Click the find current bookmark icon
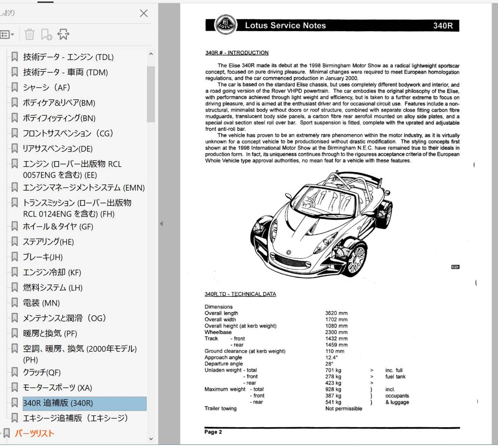 (63, 34)
